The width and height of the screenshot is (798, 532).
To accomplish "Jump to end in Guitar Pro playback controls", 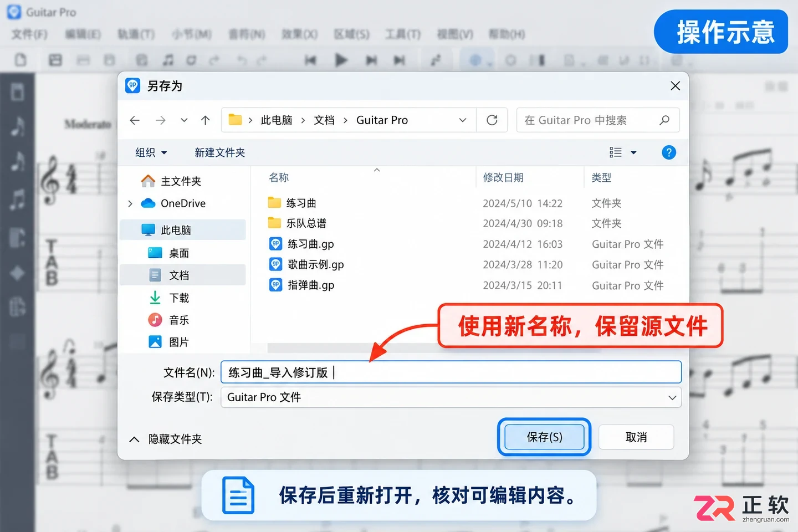I will [x=399, y=60].
